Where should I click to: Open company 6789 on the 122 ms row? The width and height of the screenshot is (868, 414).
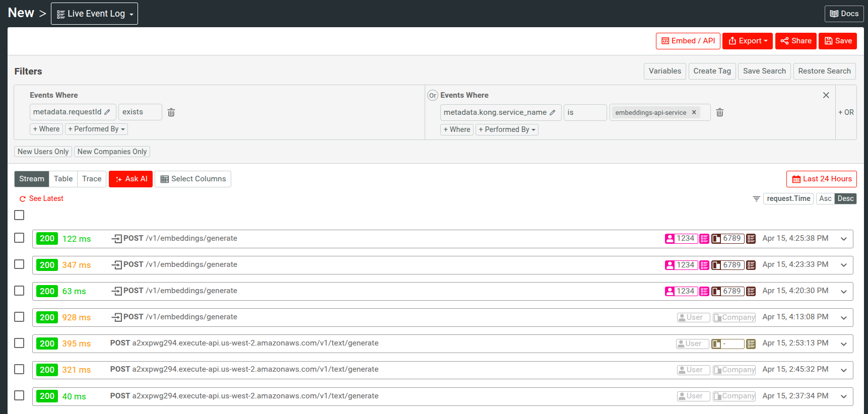click(728, 239)
